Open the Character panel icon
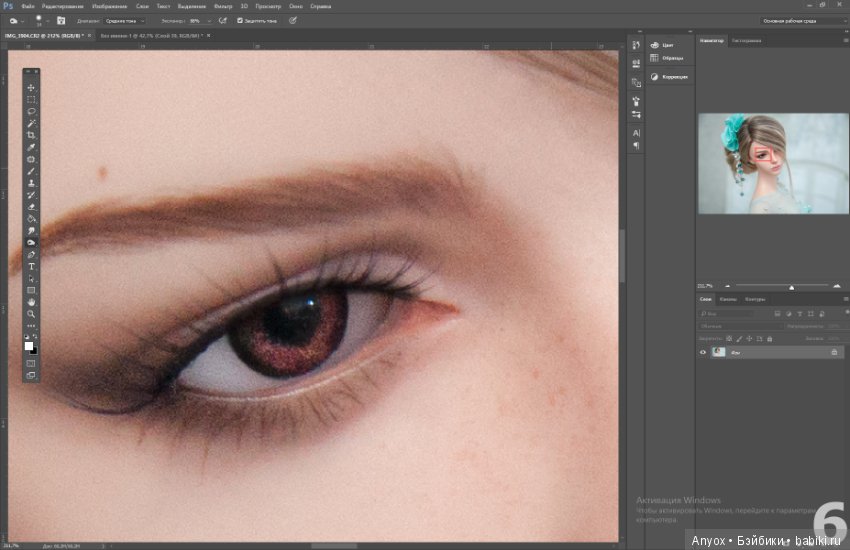 (636, 133)
